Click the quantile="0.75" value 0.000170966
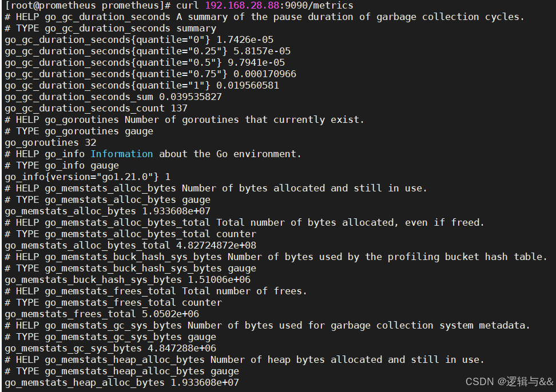 tap(264, 74)
